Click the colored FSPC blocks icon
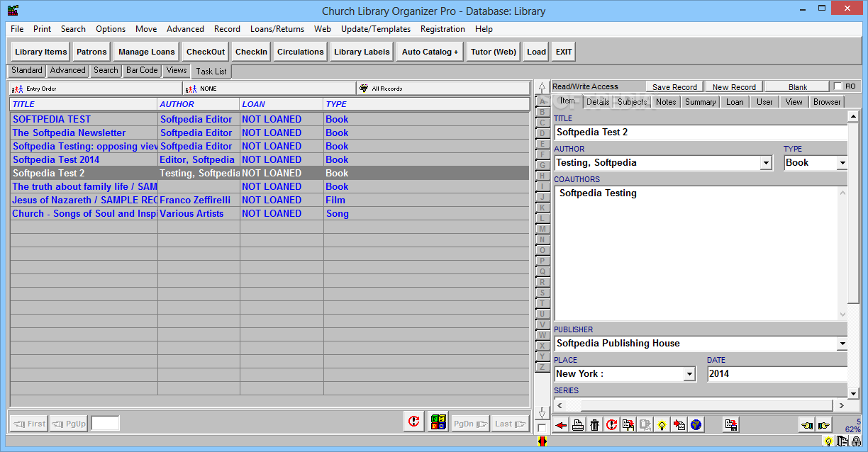Viewport: 868px width, 452px height. 438,422
